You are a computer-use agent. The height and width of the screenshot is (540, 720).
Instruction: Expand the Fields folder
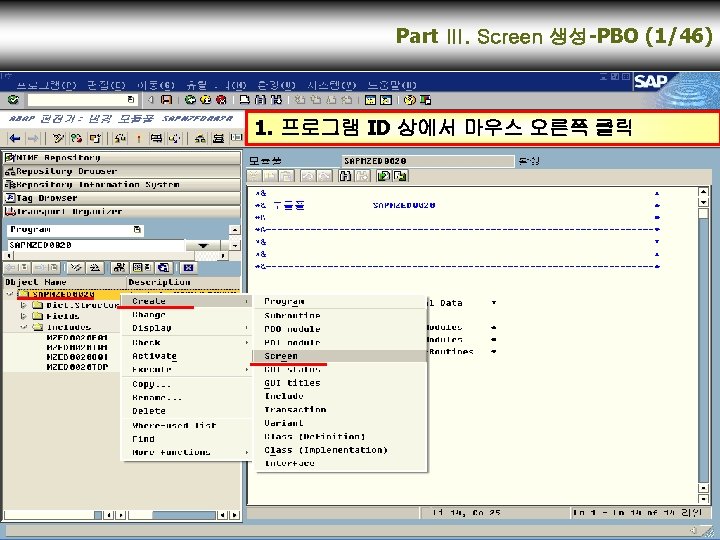pos(24,316)
